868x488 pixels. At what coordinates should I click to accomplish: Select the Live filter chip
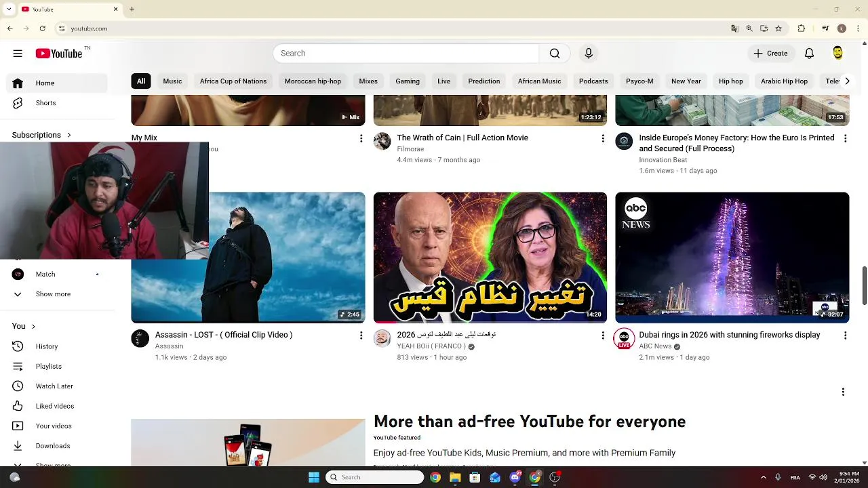[444, 81]
